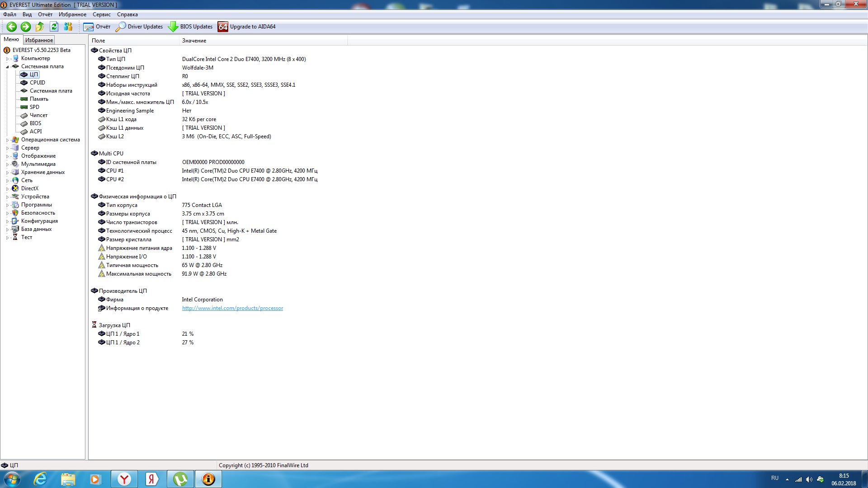Click Upgrade to AIDA64 icon
The height and width of the screenshot is (488, 868).
pyautogui.click(x=223, y=27)
